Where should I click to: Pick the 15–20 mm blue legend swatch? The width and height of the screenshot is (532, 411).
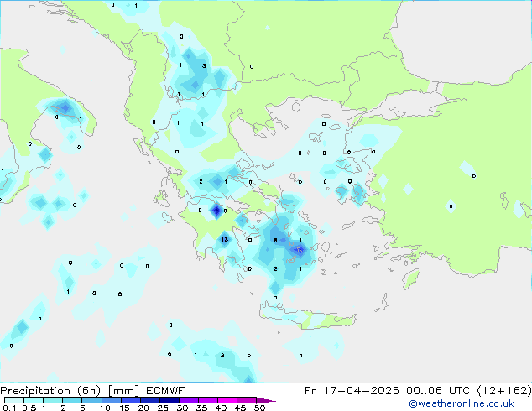pyautogui.click(x=131, y=400)
